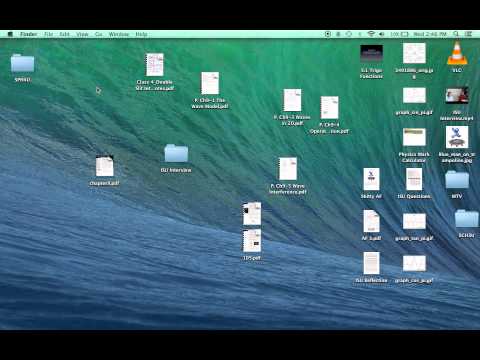
Task: Select the ISU Reflection document
Action: point(371,263)
